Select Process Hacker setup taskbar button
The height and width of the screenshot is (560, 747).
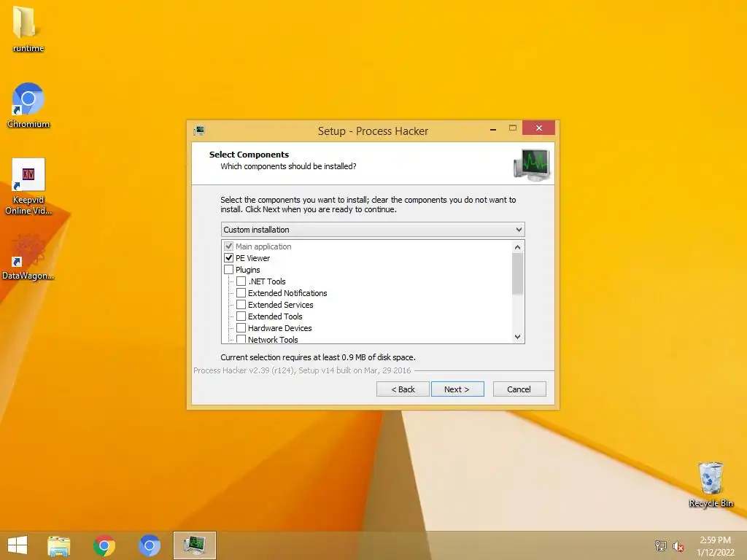(x=194, y=545)
